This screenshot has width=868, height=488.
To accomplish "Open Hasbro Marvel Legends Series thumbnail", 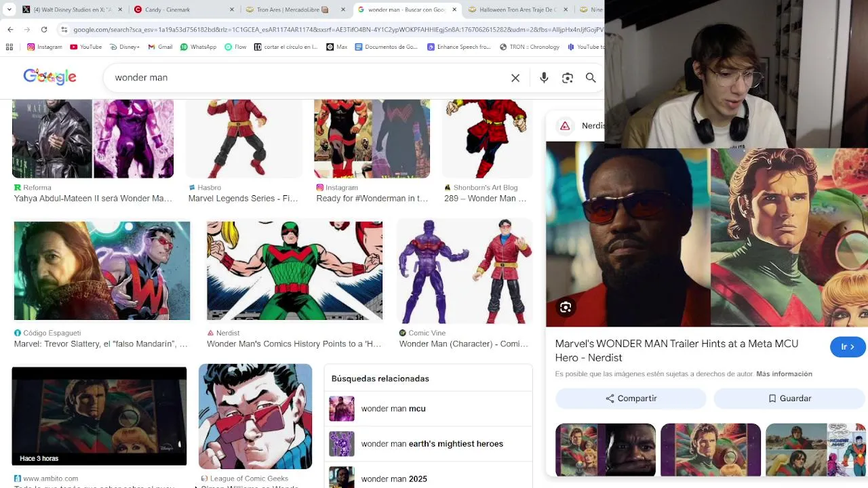I will (244, 139).
